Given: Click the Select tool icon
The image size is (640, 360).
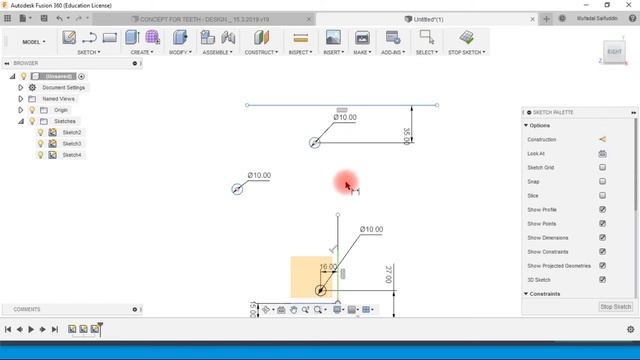Looking at the screenshot, I should click(427, 38).
